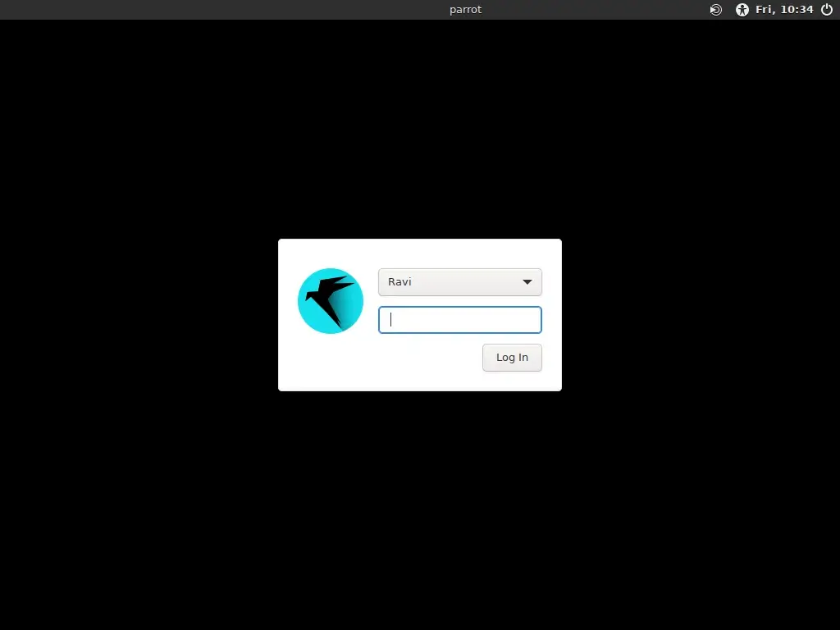This screenshot has width=840, height=630.
Task: Open the session selector icon in top panel
Action: point(716,10)
